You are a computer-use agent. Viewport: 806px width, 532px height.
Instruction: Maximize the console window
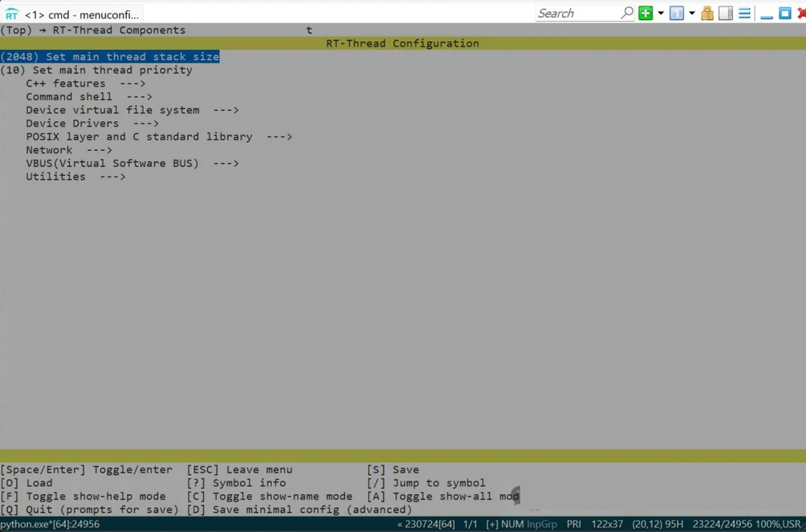click(785, 14)
